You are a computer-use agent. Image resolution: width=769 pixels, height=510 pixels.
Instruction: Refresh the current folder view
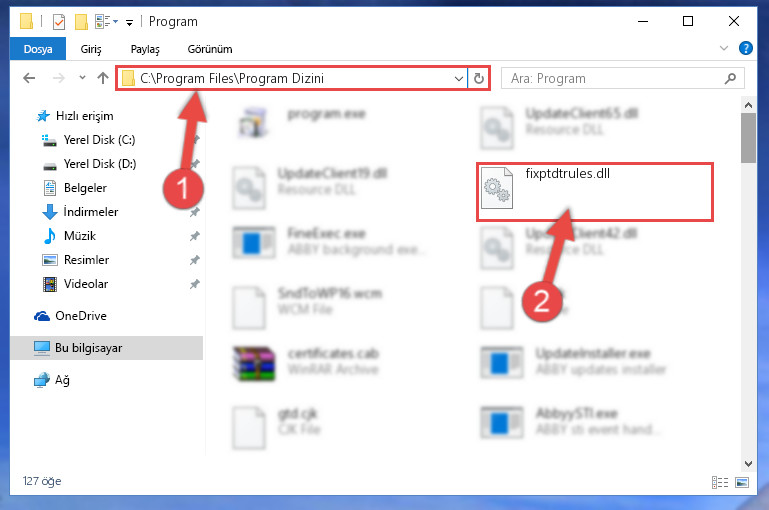click(479, 78)
